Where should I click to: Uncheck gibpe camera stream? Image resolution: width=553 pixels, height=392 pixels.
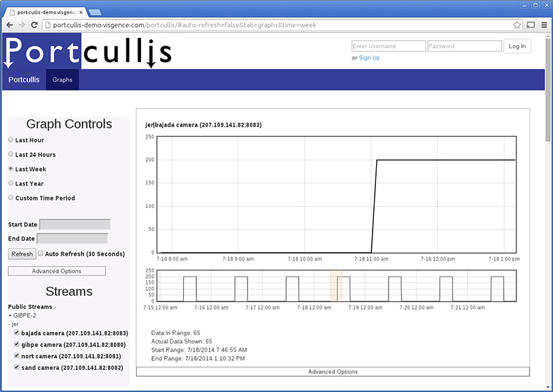click(x=16, y=344)
